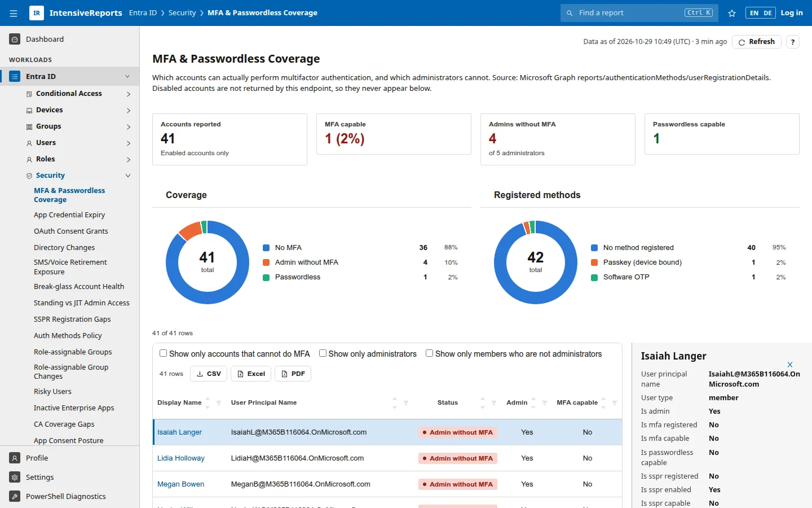Image resolution: width=812 pixels, height=508 pixels.
Task: Click the Settings gear icon in sidebar
Action: pyautogui.click(x=15, y=477)
